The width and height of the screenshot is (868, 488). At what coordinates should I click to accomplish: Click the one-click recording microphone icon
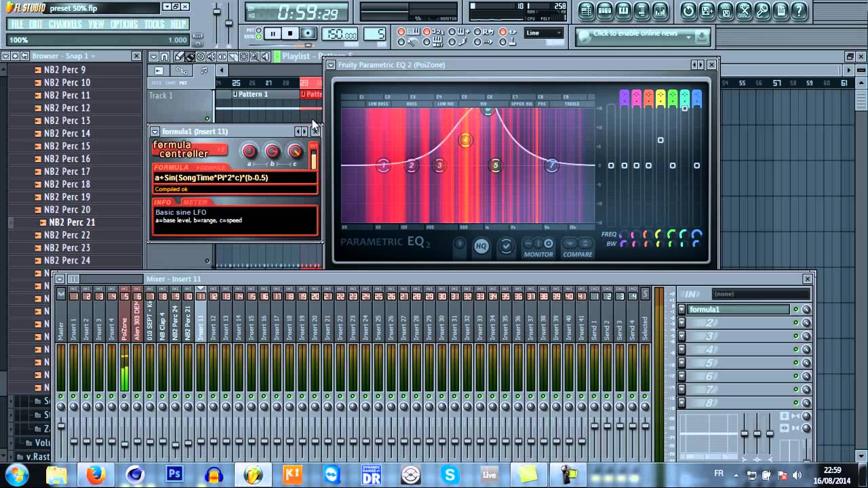pos(762,11)
